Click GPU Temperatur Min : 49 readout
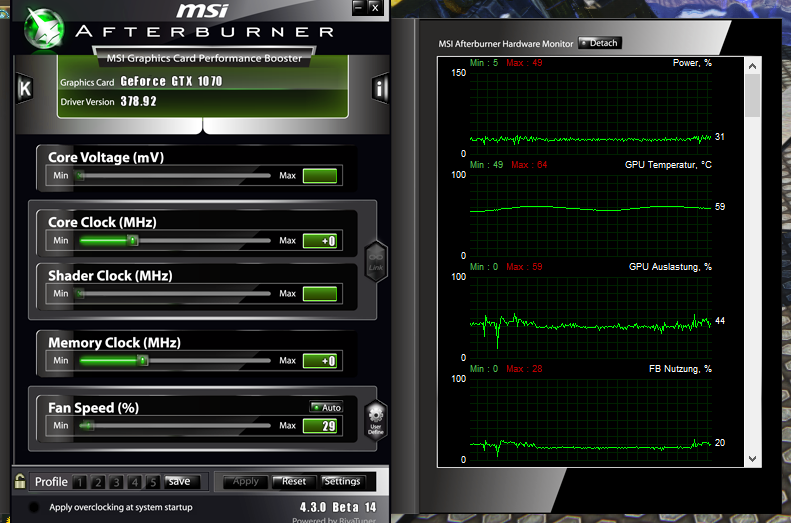Image resolution: width=791 pixels, height=523 pixels. pyautogui.click(x=486, y=165)
